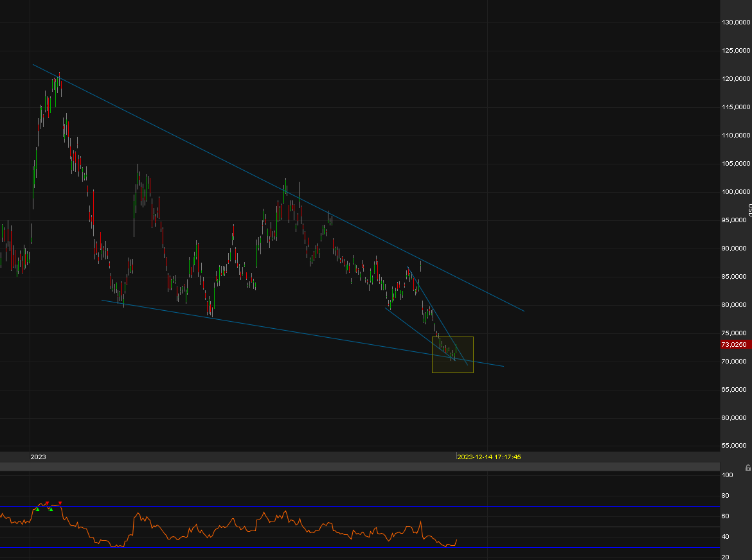This screenshot has height=560, width=752.
Task: Click the yellow timestamp label 2023-12-14 17:17:45
Action: pos(488,457)
